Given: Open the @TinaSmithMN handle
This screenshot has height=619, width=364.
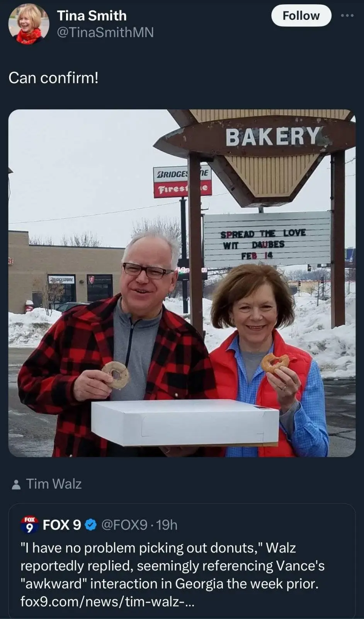Looking at the screenshot, I should (105, 32).
